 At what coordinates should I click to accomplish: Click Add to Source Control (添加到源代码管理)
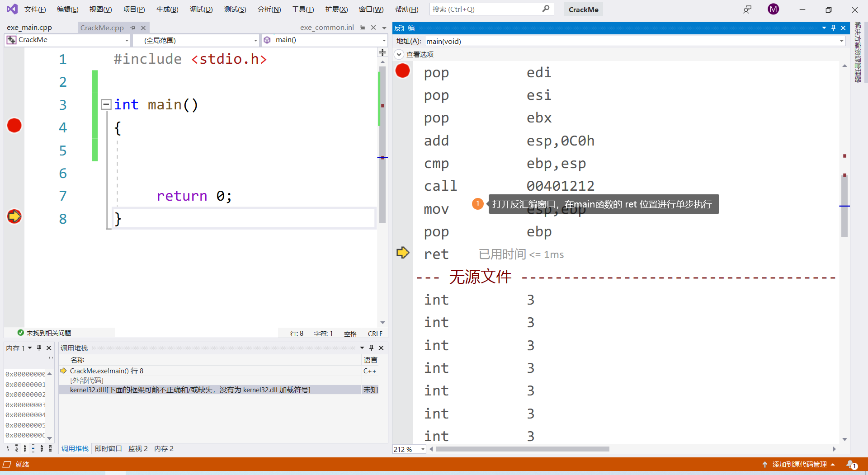[799, 465]
